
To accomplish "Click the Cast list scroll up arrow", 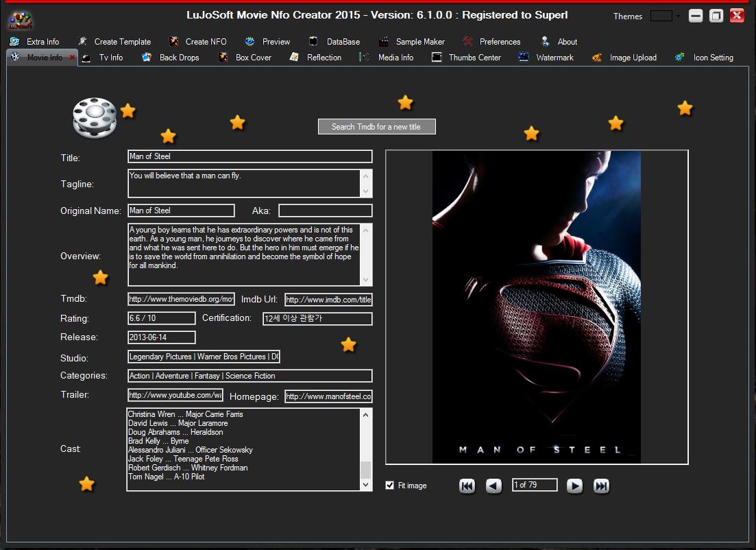I will click(x=366, y=415).
